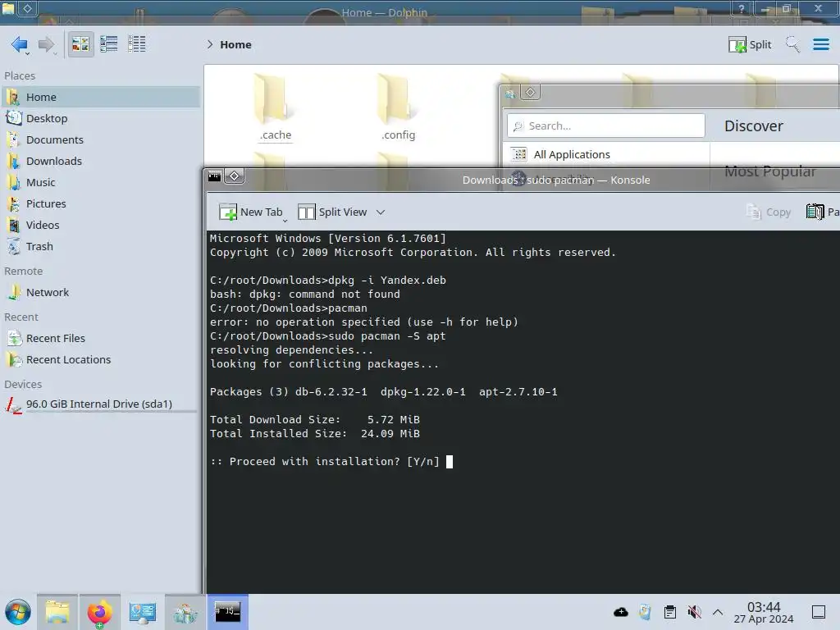
Task: Click muted volume tray icon
Action: coord(694,612)
